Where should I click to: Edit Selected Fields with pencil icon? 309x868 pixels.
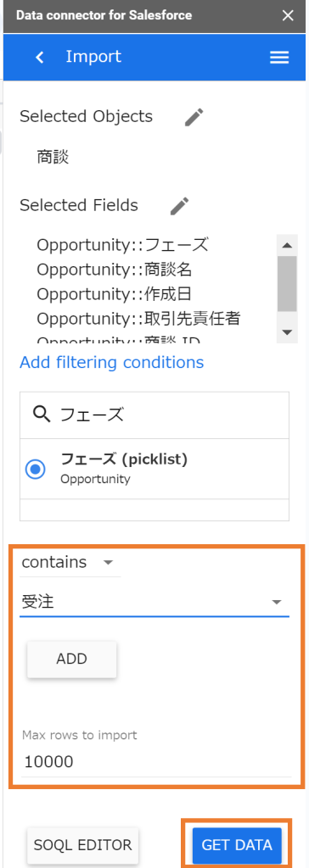coord(180,205)
